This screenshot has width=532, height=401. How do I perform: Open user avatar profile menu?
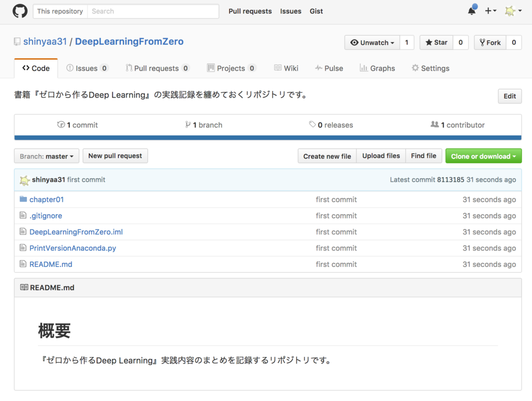[513, 11]
